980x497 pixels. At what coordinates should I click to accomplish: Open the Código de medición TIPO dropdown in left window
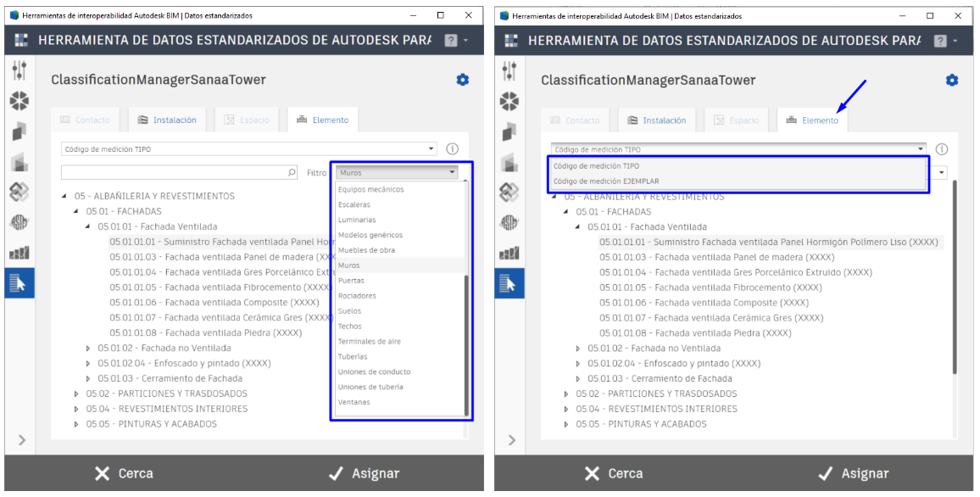(x=248, y=149)
